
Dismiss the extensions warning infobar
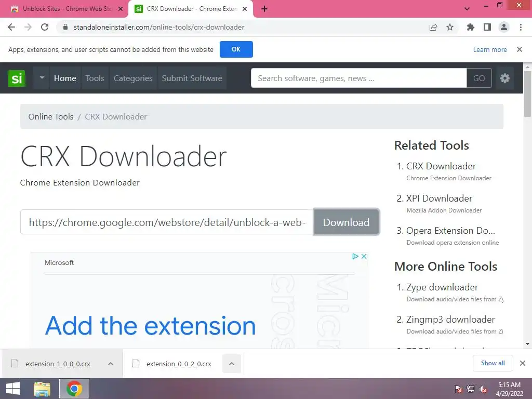click(520, 49)
